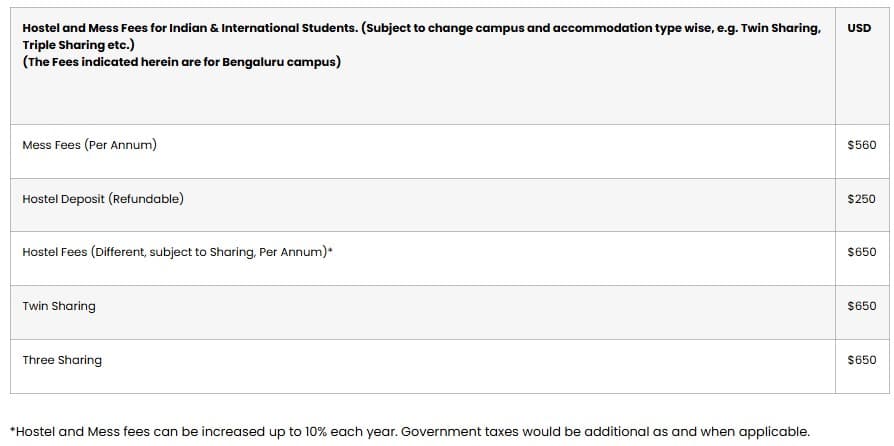894x446 pixels.
Task: Click $650 in the Three Sharing row
Action: tap(861, 360)
